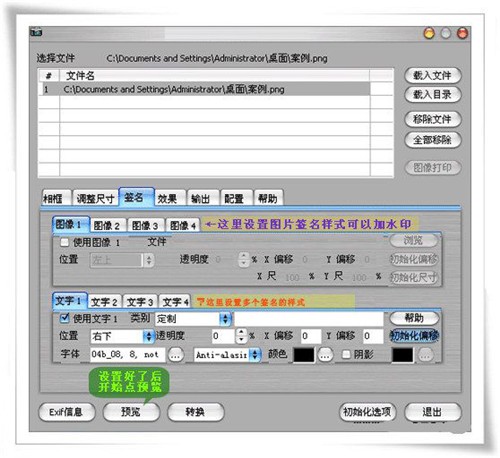Uncheck the 使用文字 1 checkbox

tap(64, 318)
